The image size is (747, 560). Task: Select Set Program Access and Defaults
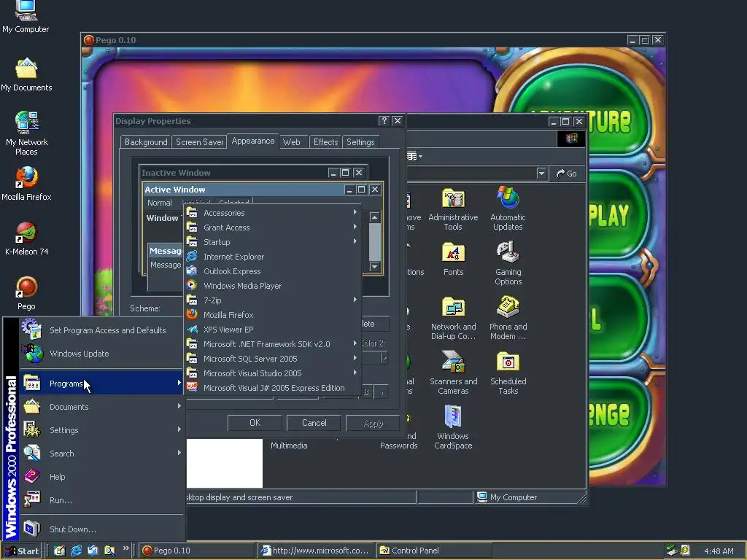tap(101, 330)
